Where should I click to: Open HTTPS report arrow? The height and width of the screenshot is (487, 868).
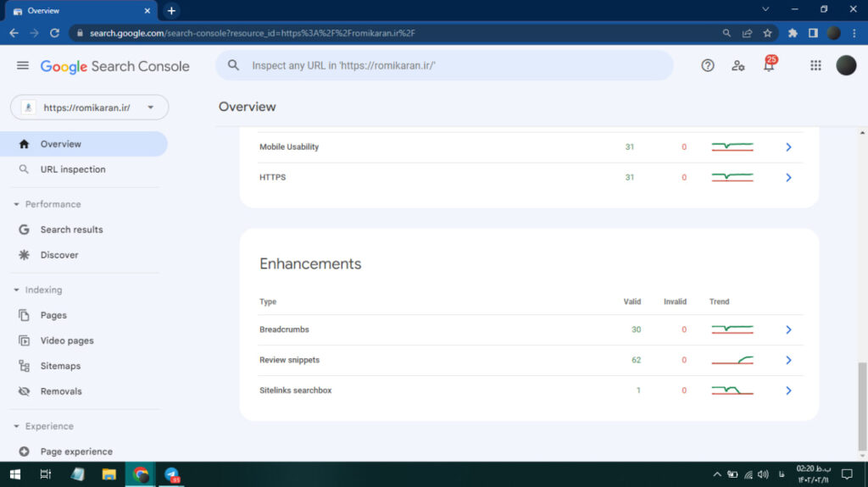click(x=788, y=178)
